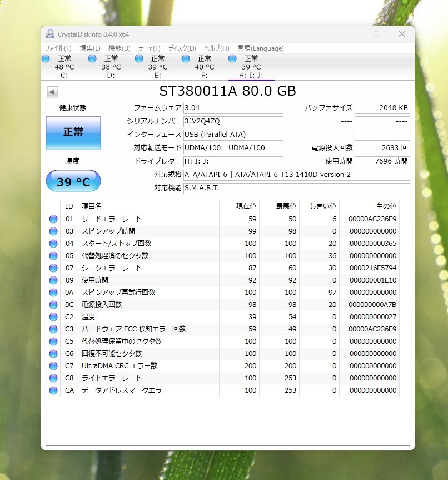Image resolution: width=448 pixels, height=480 pixels.
Task: Select the リードエラーレート attribute name
Action: point(111,219)
